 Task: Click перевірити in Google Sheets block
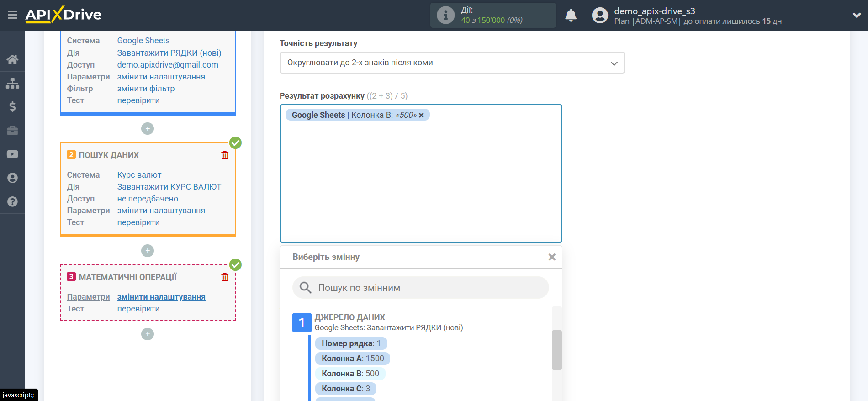click(138, 100)
